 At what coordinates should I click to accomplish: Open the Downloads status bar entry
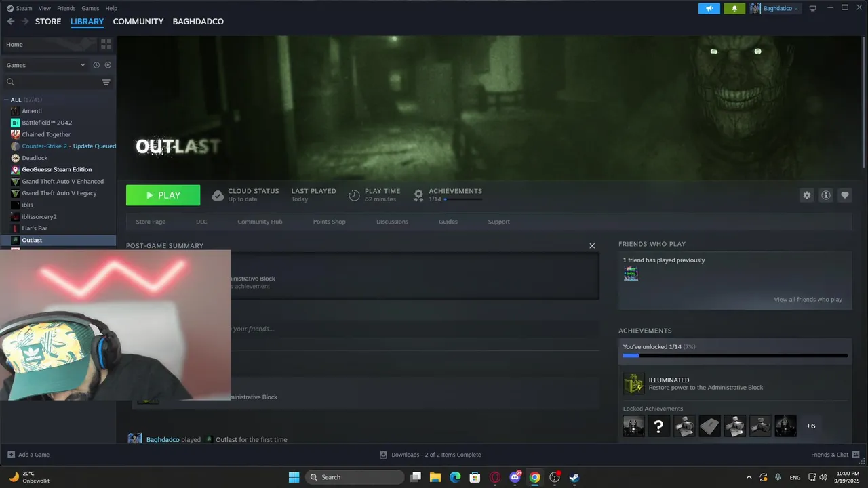430,455
